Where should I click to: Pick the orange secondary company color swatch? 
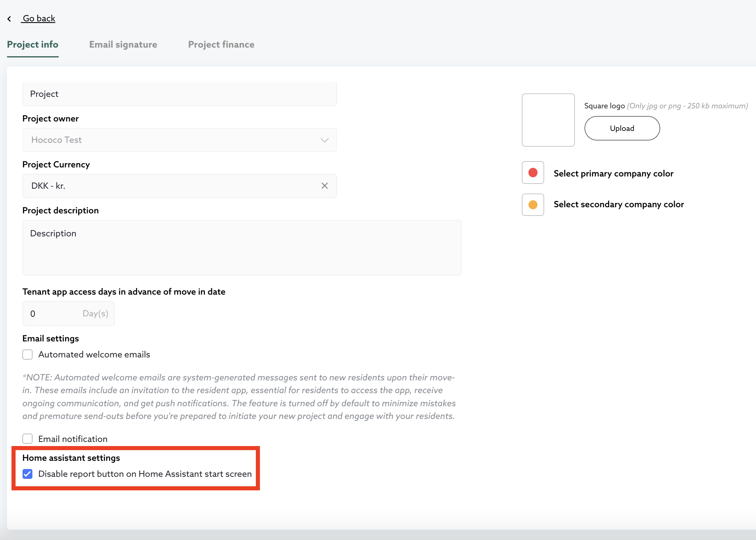pyautogui.click(x=533, y=205)
